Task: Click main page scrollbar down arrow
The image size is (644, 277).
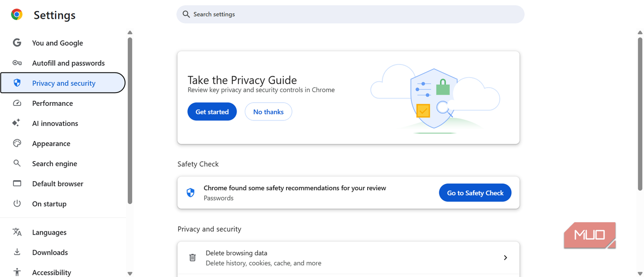Action: 640,274
